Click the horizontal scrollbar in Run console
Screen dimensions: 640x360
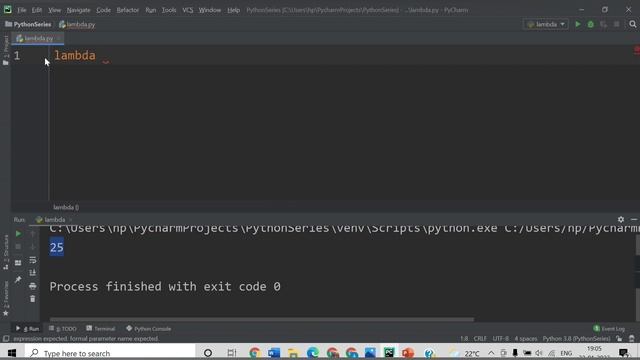[x=262, y=320]
